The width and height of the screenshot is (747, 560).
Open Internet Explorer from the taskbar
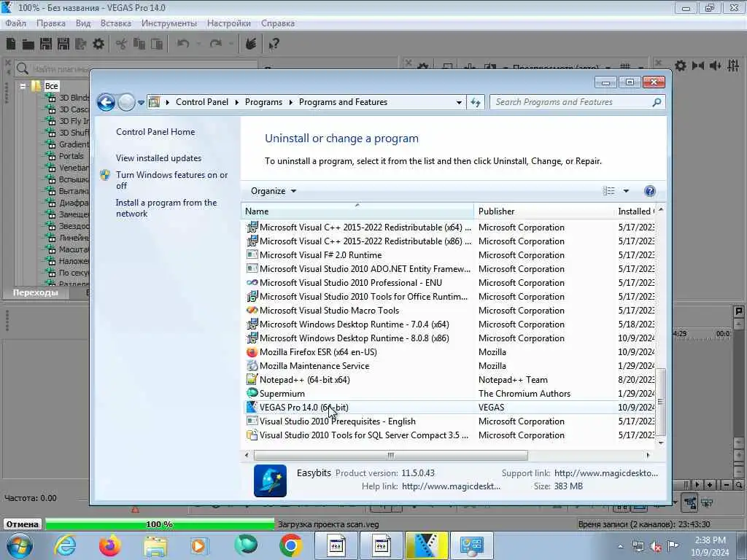65,545
